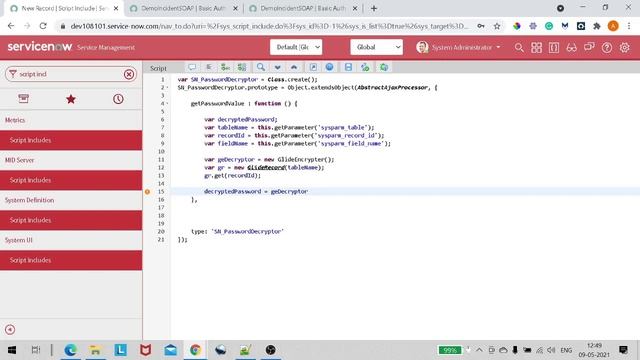Viewport: 640px width, 360px height.
Task: Open File Explorer from taskbar
Action: [x=96, y=350]
